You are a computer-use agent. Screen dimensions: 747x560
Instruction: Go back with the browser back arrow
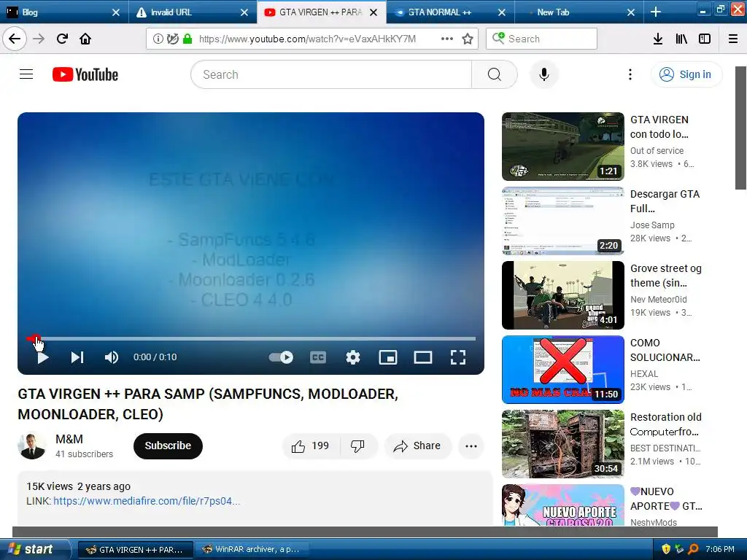coord(15,39)
